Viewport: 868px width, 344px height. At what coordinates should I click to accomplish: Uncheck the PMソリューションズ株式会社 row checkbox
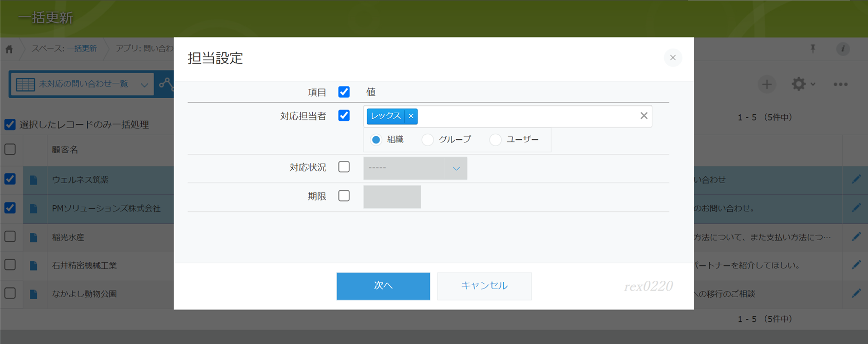click(10, 208)
